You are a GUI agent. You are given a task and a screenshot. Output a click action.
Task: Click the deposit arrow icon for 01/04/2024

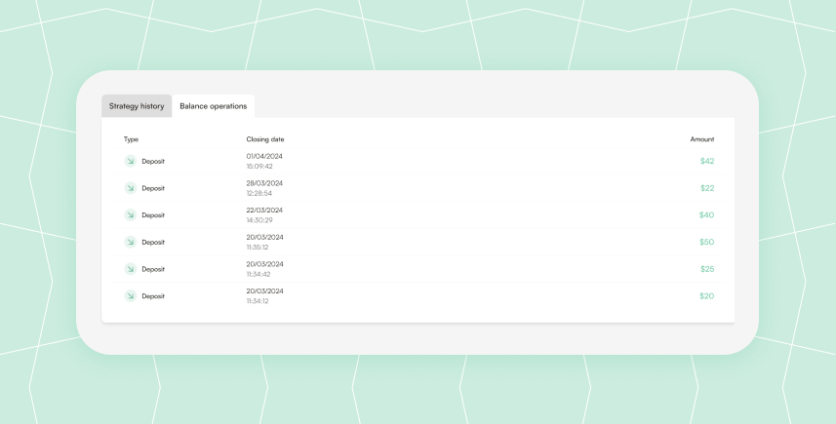130,161
